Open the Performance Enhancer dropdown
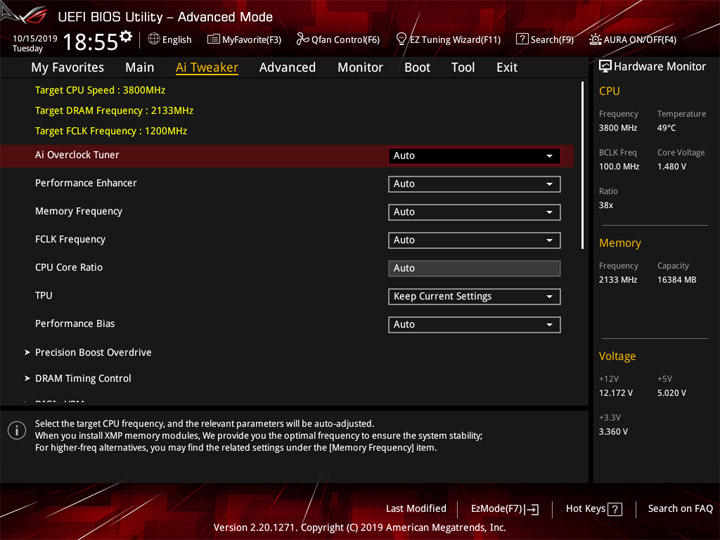 tap(474, 184)
